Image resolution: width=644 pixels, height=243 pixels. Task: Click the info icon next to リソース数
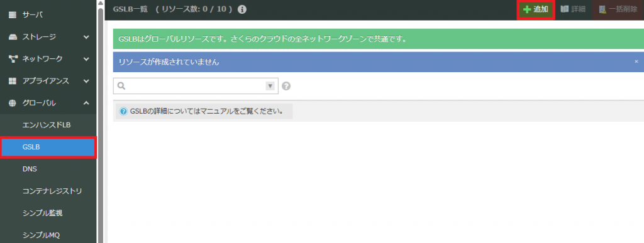pos(242,9)
